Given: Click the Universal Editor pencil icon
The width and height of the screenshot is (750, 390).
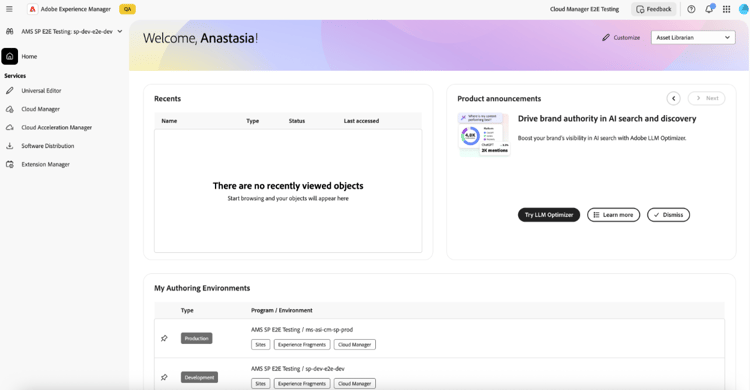Looking at the screenshot, I should click(x=10, y=90).
